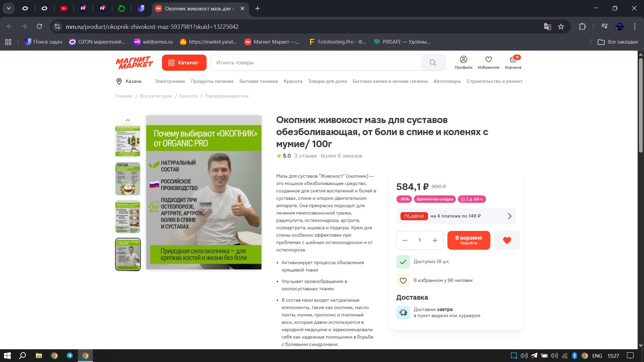Bookmark page with star icon

click(x=561, y=26)
